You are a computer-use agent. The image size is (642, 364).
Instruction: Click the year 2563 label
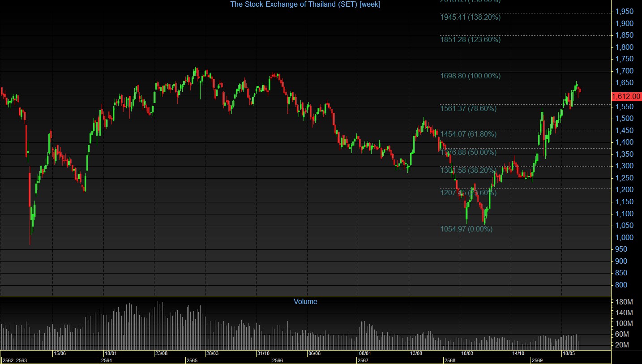[22, 360]
